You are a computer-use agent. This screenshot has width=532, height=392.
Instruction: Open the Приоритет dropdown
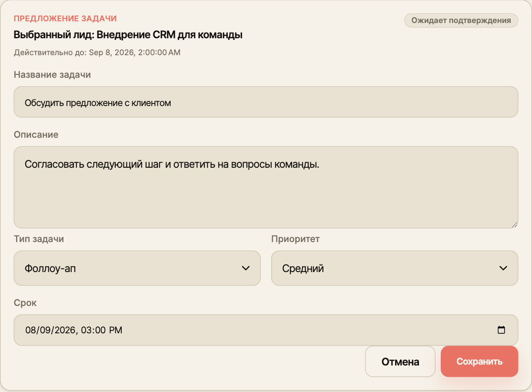coord(395,268)
